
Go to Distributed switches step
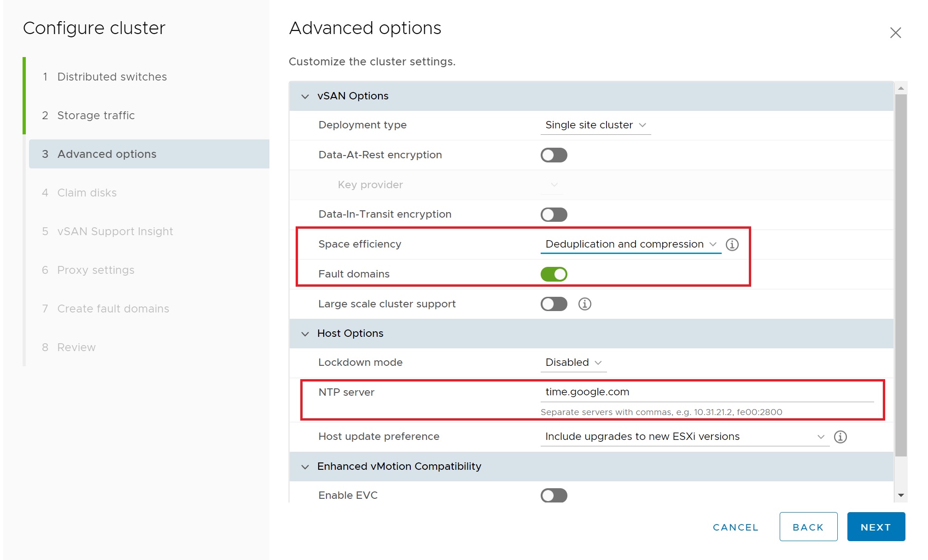111,77
